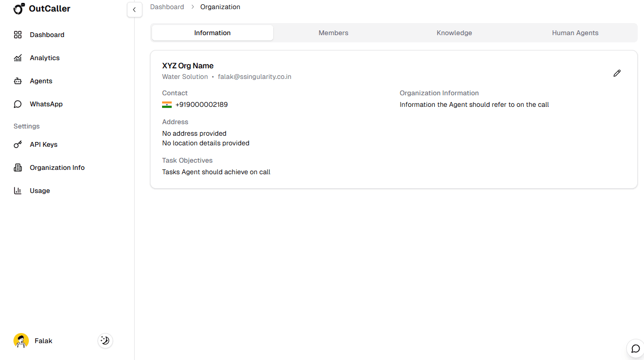
Task: Open the Knowledge tab
Action: point(454,32)
